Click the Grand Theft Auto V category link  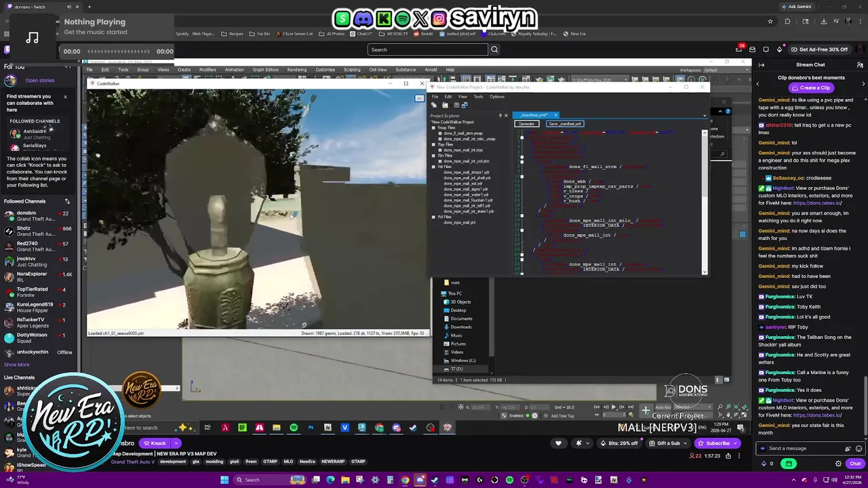[x=133, y=462]
